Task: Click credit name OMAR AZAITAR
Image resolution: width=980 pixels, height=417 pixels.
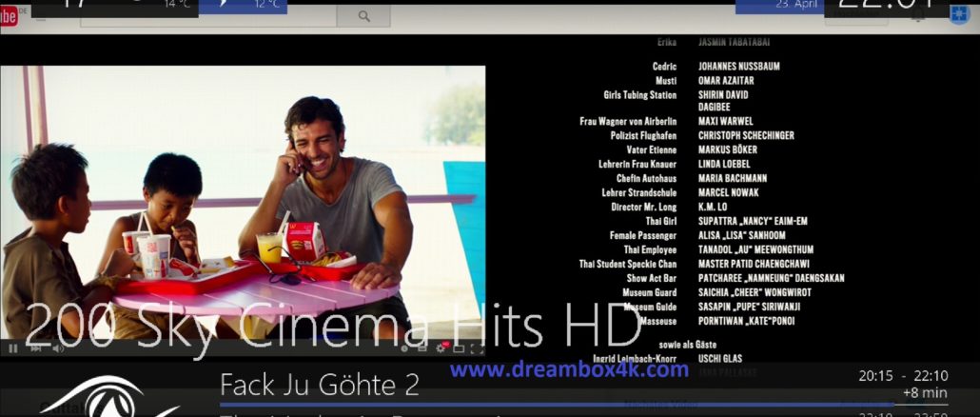Action: coord(726,81)
